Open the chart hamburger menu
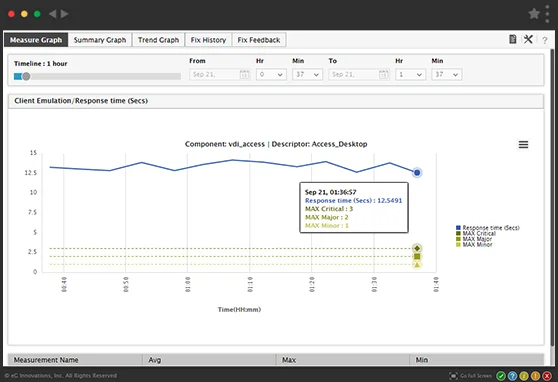This screenshot has height=382, width=558. coord(523,145)
